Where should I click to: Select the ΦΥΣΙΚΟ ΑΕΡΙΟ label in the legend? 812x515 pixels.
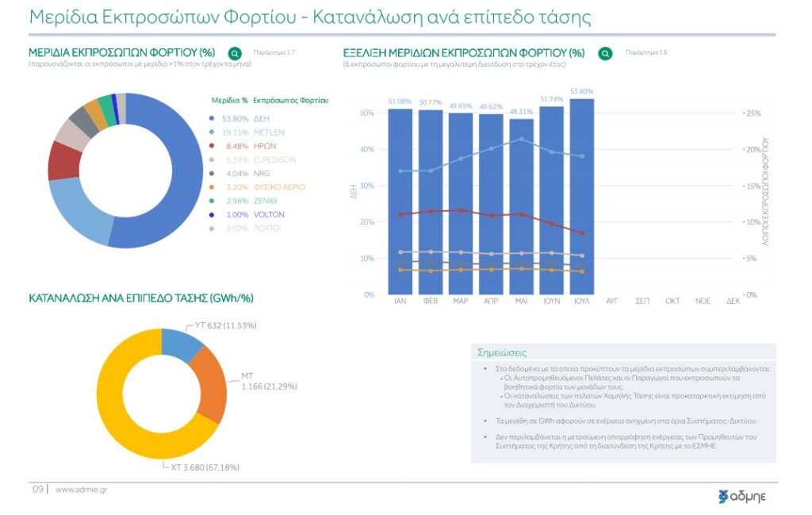tap(279, 187)
